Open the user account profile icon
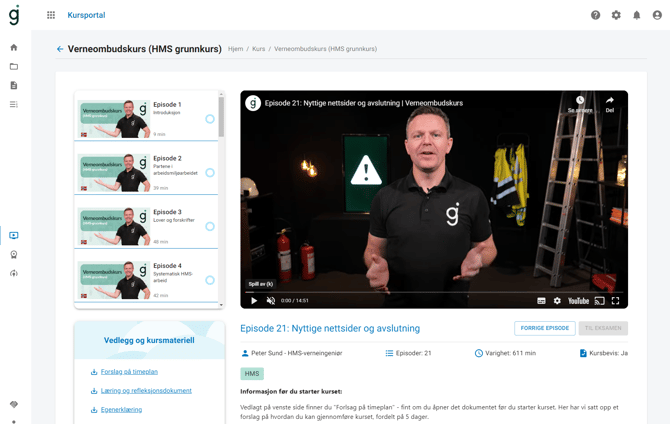The image size is (670, 424). click(x=657, y=15)
